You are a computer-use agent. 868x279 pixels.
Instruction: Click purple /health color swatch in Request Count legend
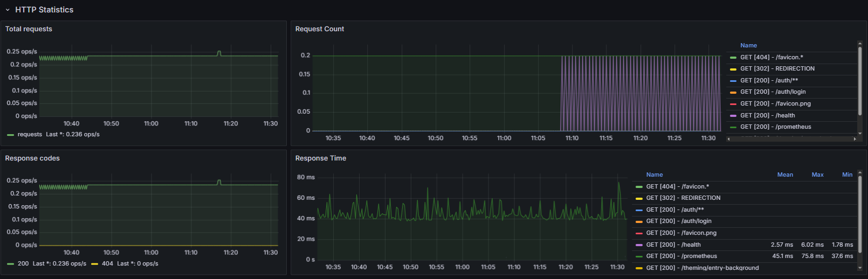coord(733,116)
